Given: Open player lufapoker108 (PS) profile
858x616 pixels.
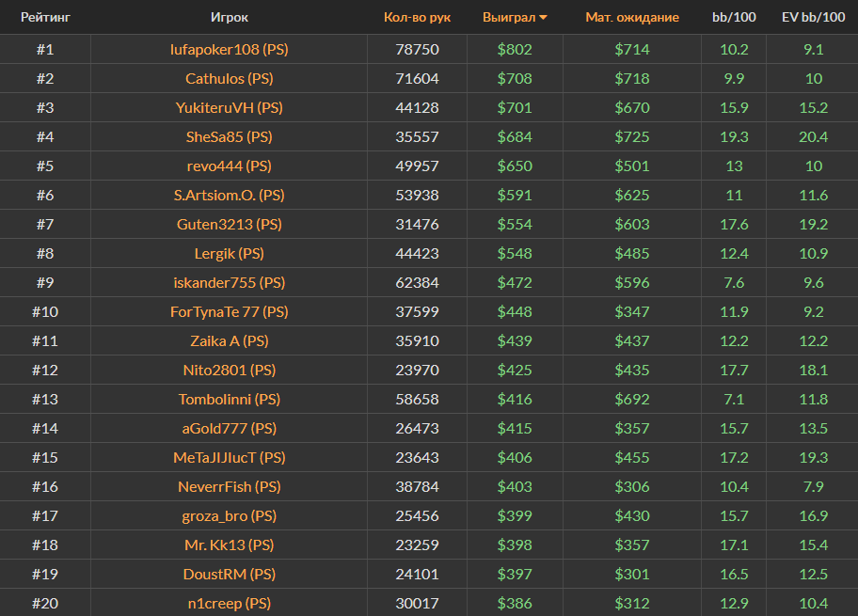Looking at the screenshot, I should tap(230, 50).
